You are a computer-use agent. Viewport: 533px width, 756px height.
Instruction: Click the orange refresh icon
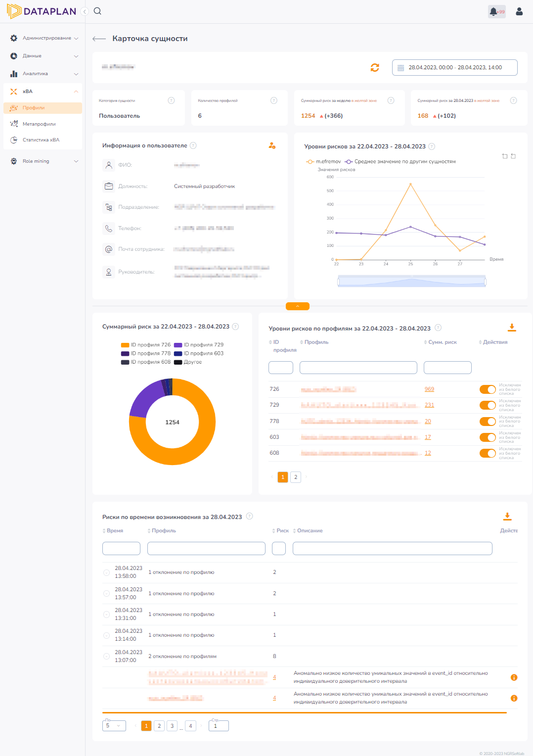(375, 68)
